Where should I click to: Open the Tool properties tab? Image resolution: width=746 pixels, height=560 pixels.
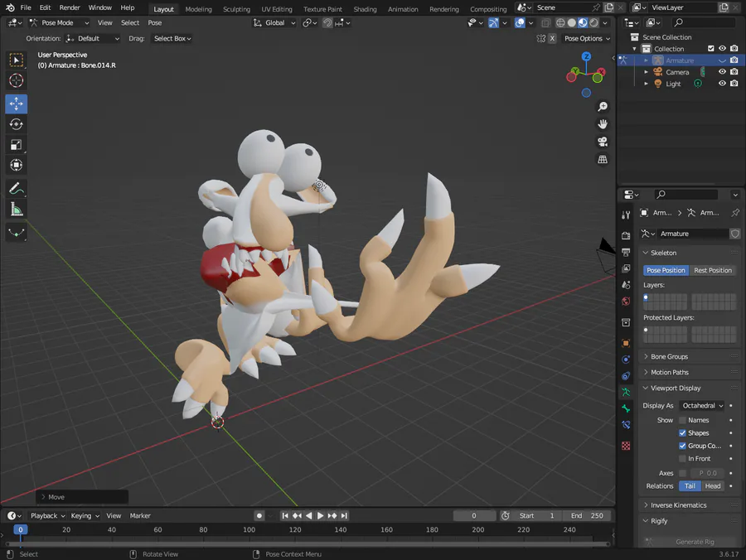626,215
